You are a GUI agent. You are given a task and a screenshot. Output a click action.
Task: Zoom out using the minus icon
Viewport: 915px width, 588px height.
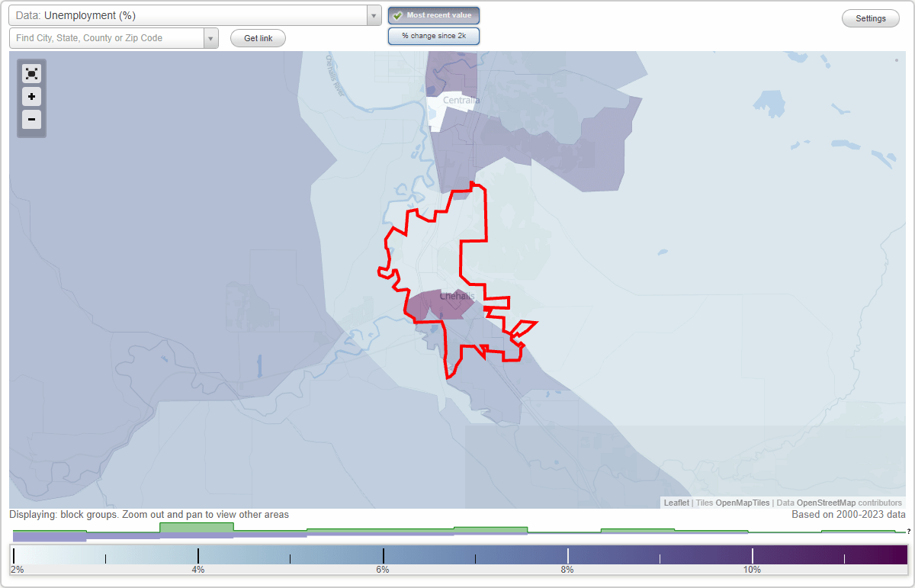pyautogui.click(x=31, y=120)
